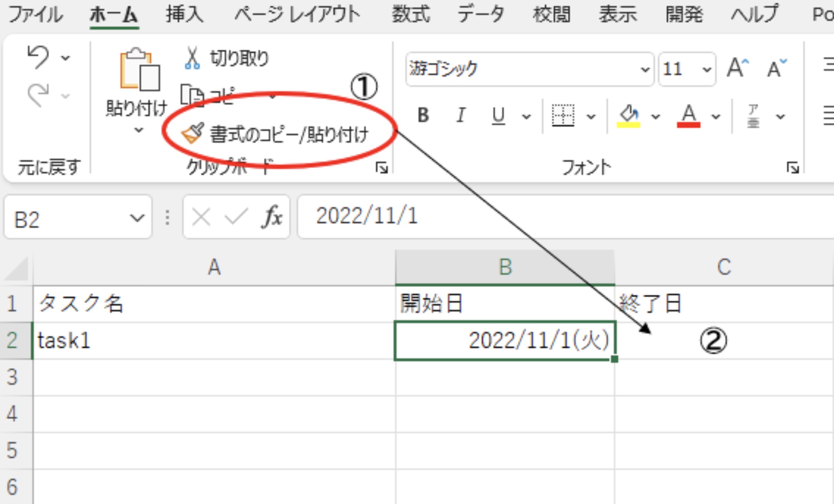The image size is (834, 504).
Task: Apply red font color A
Action: pos(688,116)
